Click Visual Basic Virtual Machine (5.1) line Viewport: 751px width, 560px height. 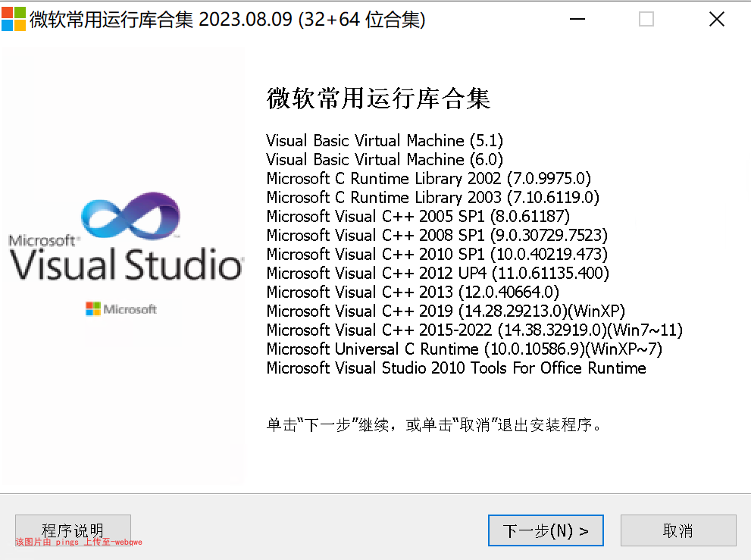click(385, 140)
